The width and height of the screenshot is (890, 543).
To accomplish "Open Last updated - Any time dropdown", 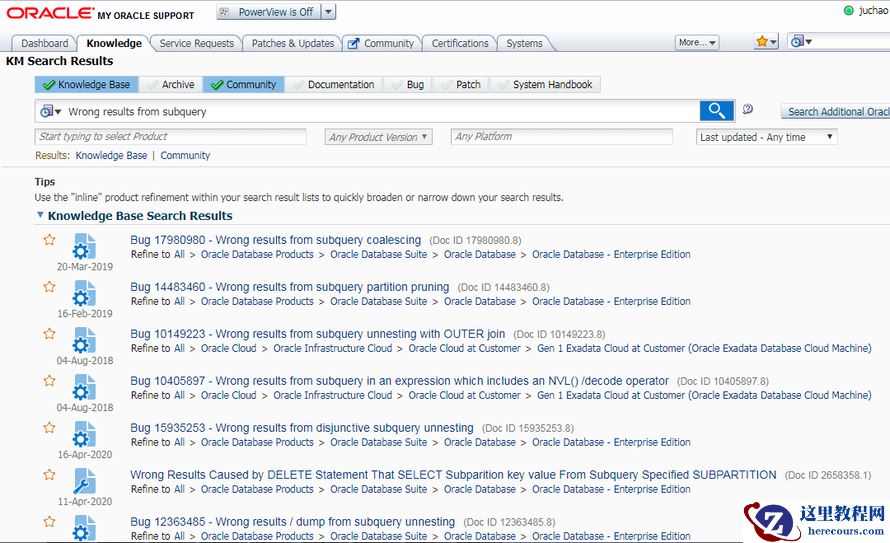I will coord(766,137).
